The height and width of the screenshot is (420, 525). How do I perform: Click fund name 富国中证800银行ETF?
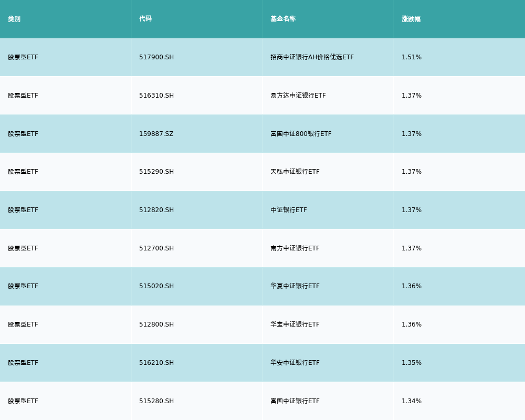[301, 134]
